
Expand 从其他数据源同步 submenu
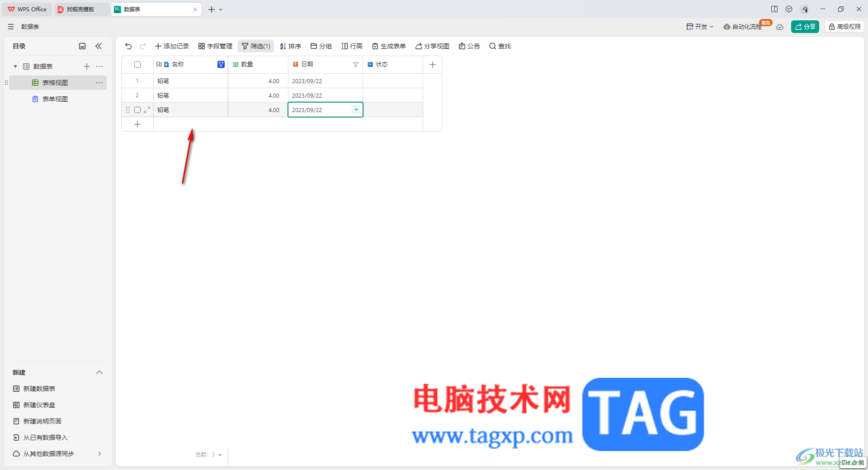[99, 454]
